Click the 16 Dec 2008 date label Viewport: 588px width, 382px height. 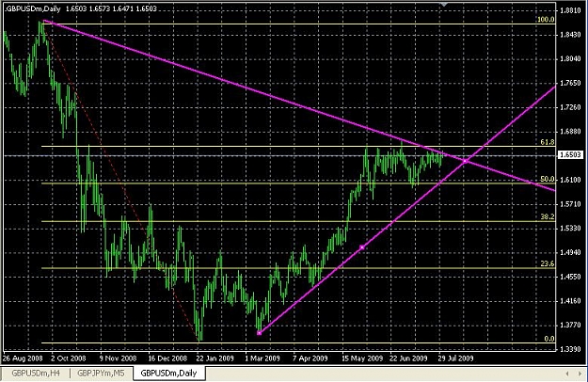[167, 358]
